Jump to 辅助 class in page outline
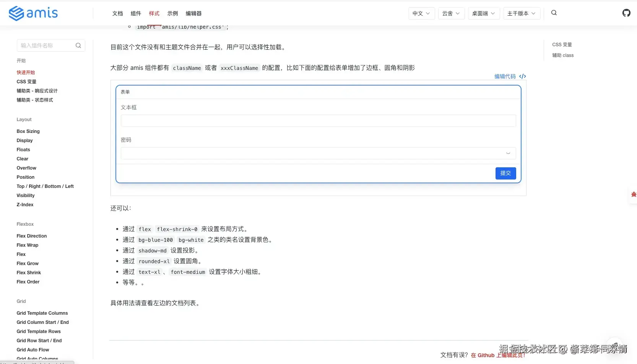This screenshot has height=364, width=637. (x=563, y=55)
